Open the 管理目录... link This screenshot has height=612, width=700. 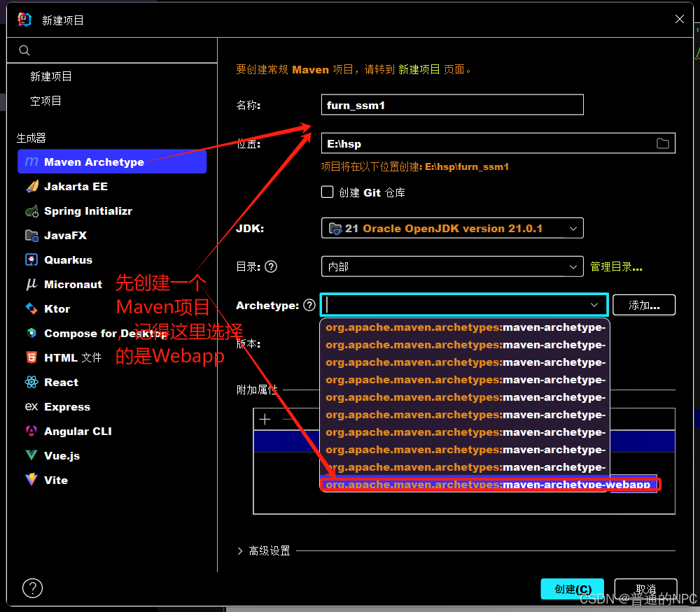616,266
